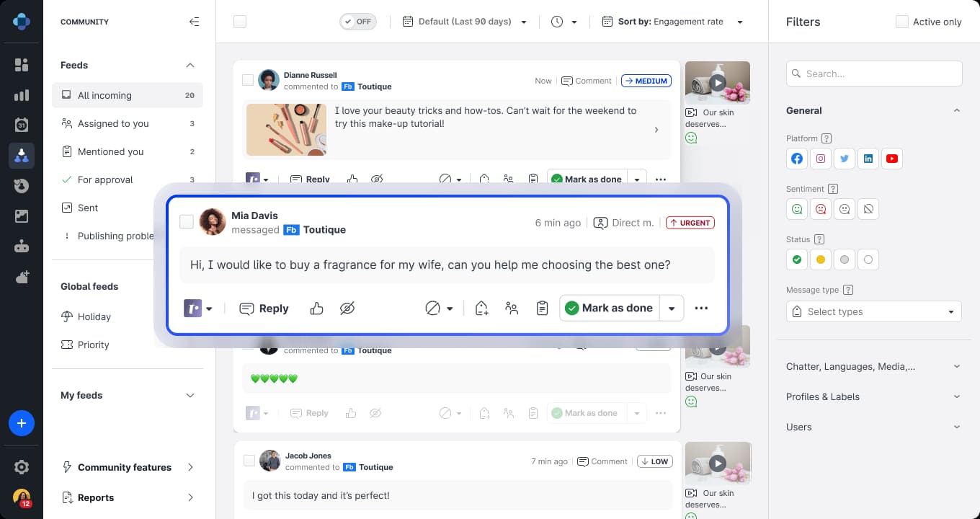Viewport: 980px width, 519px height.
Task: Filter by negative sentiment emoji icon
Action: [821, 209]
